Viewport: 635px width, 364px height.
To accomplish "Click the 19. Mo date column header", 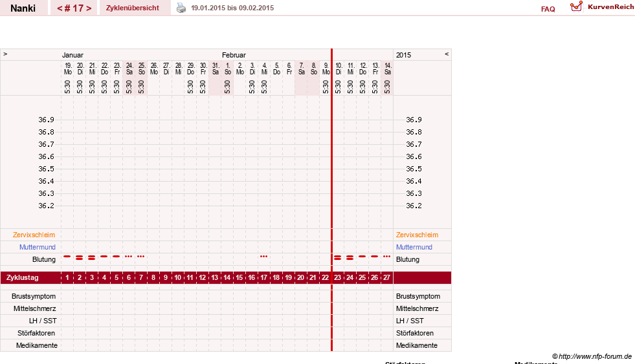I will 67,69.
